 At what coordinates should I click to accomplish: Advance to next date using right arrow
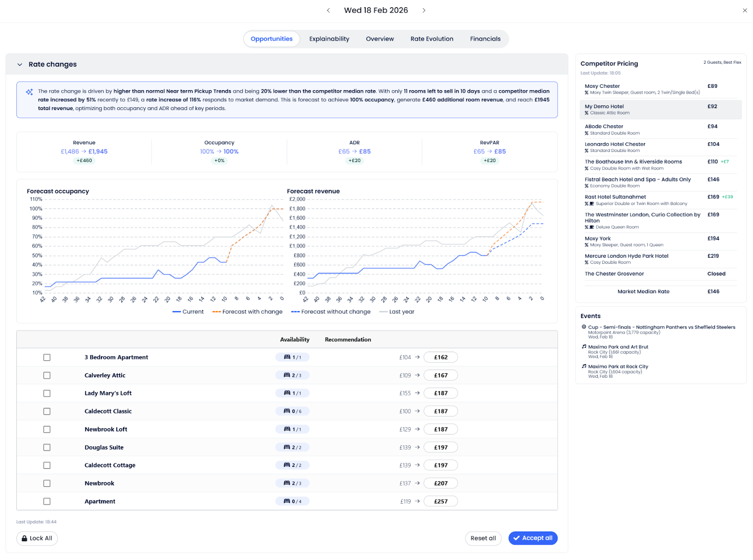coord(424,10)
